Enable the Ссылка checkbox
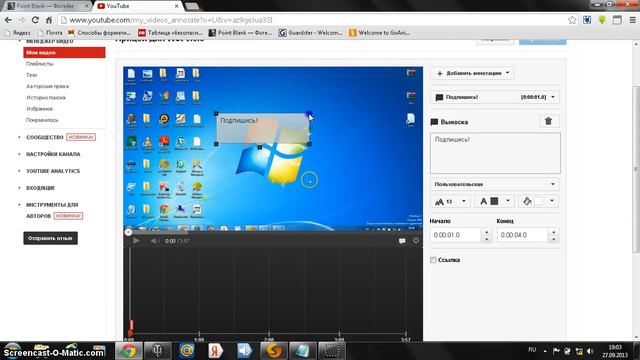Image resolution: width=640 pixels, height=360 pixels. (433, 260)
